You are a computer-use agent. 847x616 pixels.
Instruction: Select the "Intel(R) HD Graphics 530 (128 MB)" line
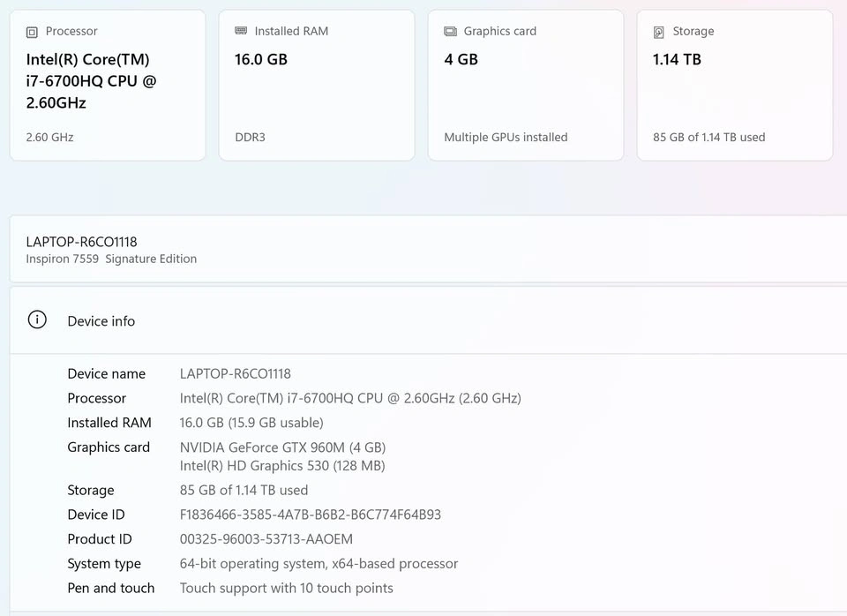282,466
